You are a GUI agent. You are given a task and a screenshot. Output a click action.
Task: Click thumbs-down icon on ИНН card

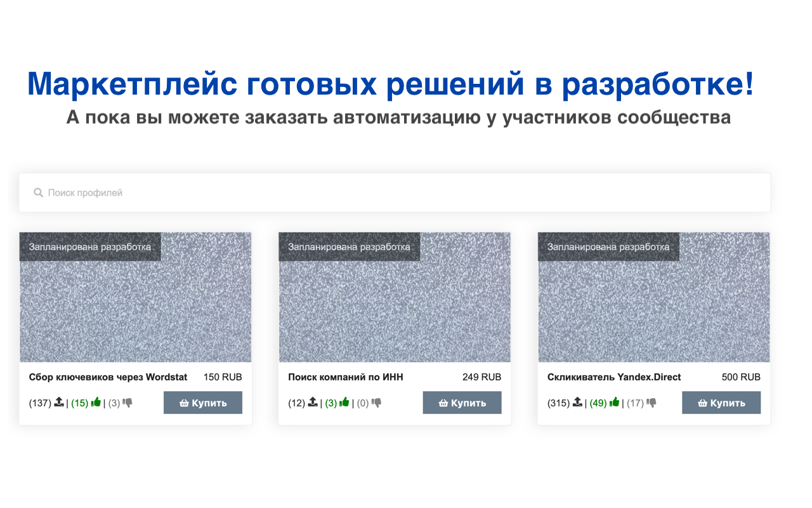tap(376, 403)
